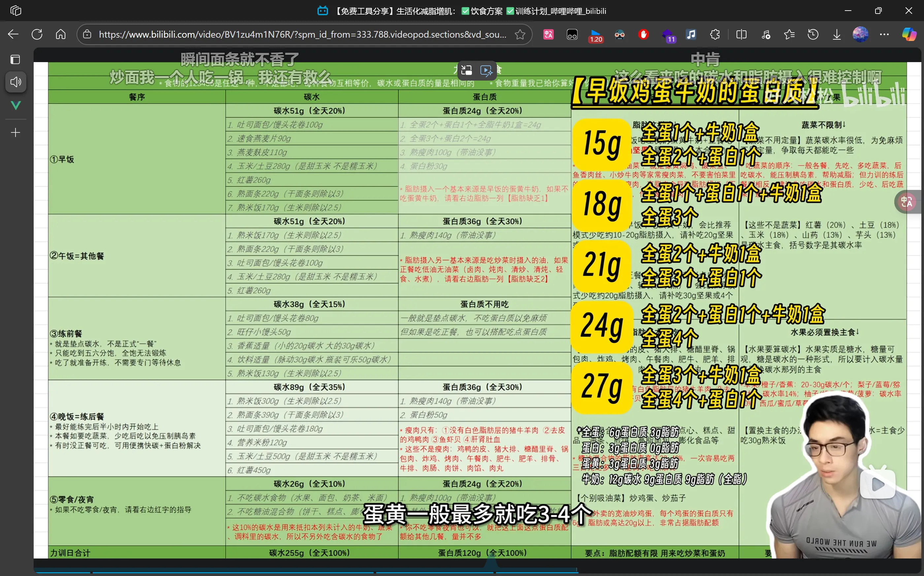Refresh the bilibili page
Image resolution: width=924 pixels, height=576 pixels.
tap(37, 35)
